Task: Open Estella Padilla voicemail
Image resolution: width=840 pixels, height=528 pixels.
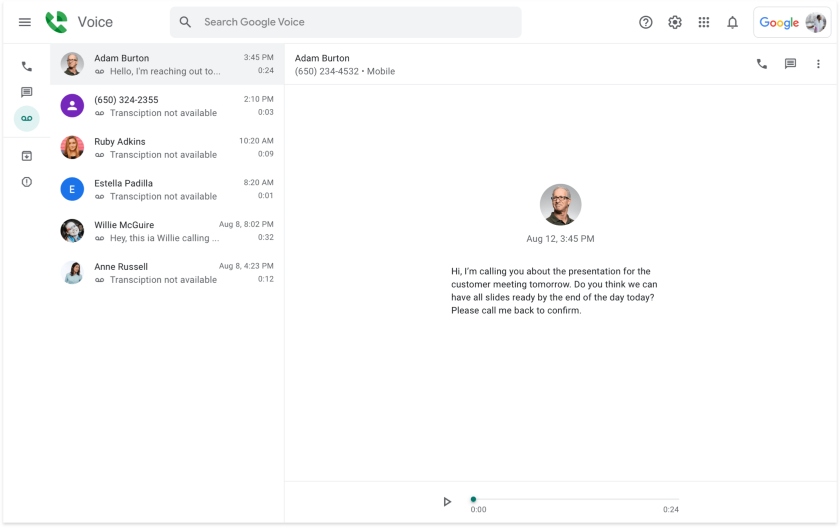Action: [x=167, y=190]
